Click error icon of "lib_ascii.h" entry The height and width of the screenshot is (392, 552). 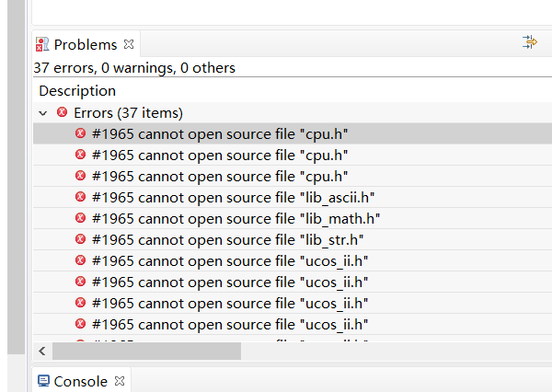[x=80, y=197]
